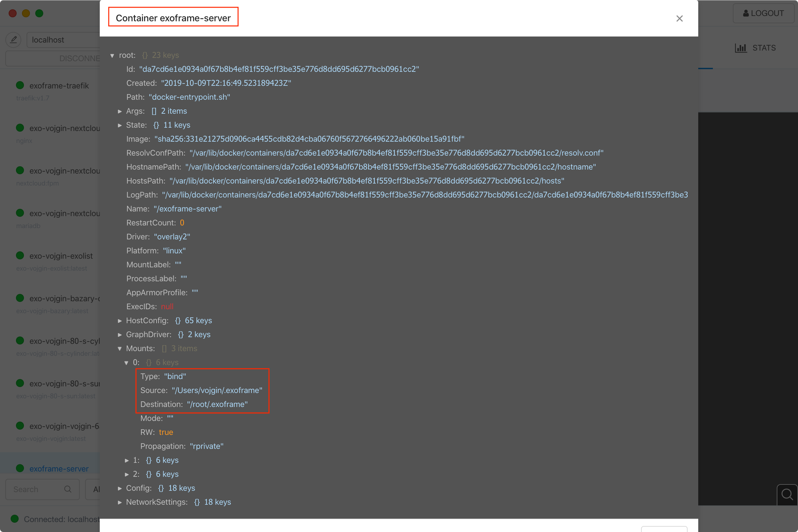Screen dimensions: 798x532
Task: Close the Container exoframe-server dialog
Action: 680,19
